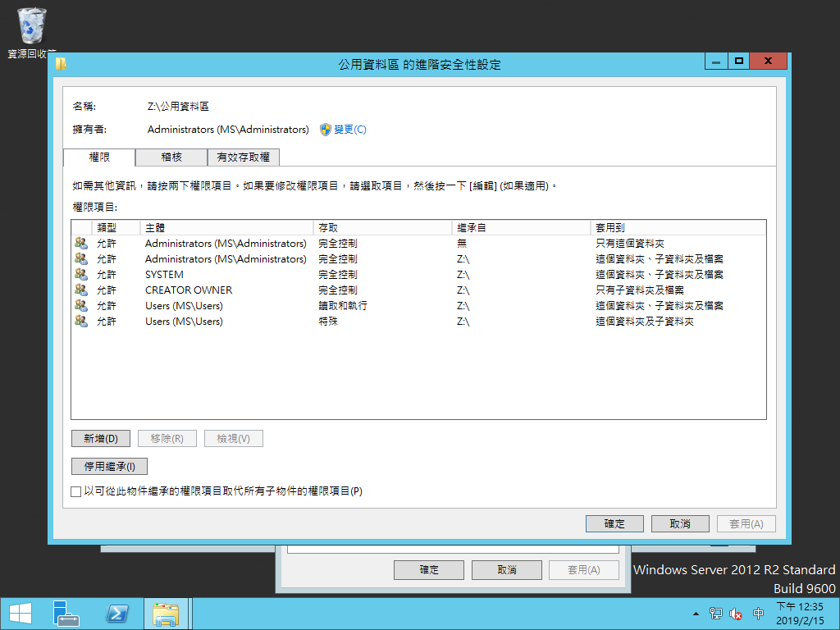Click 取消 in the background properties window
Viewport: 840px width, 630px height.
click(507, 570)
